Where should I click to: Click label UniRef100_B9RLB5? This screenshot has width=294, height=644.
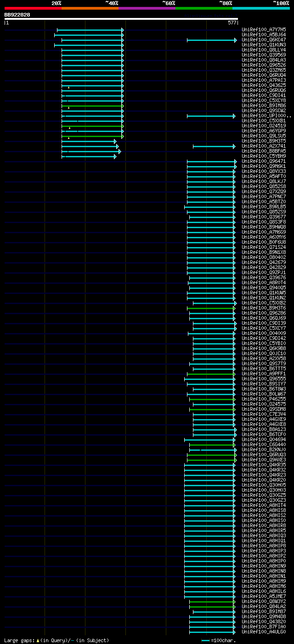(264, 207)
